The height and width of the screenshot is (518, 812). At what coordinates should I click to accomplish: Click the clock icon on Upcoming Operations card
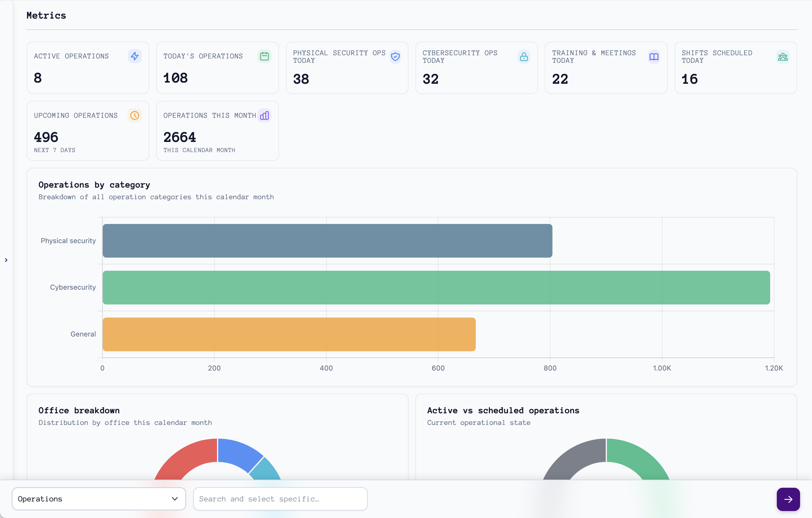pyautogui.click(x=135, y=115)
